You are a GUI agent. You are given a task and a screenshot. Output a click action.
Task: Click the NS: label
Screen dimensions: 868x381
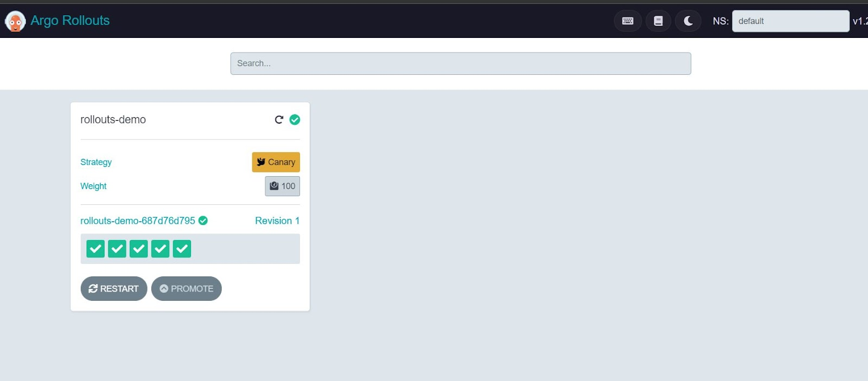[x=720, y=21]
